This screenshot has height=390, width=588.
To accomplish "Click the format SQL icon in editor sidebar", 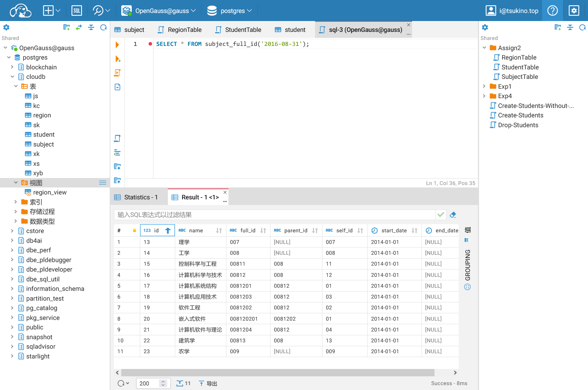I will coord(117,153).
